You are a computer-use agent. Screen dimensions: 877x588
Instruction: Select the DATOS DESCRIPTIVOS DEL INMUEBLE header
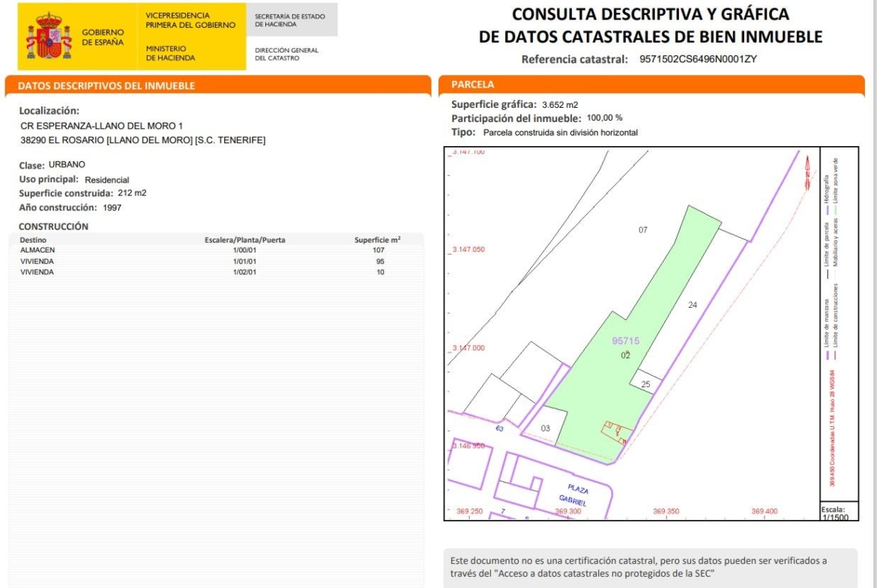click(106, 86)
